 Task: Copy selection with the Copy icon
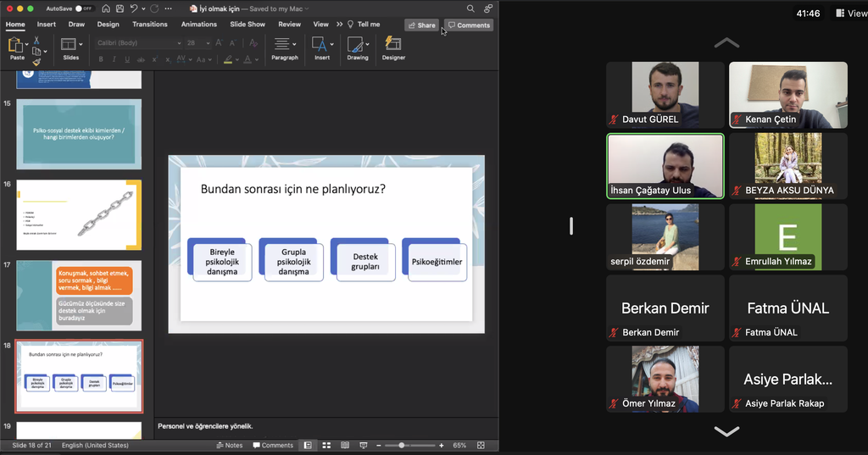click(36, 52)
